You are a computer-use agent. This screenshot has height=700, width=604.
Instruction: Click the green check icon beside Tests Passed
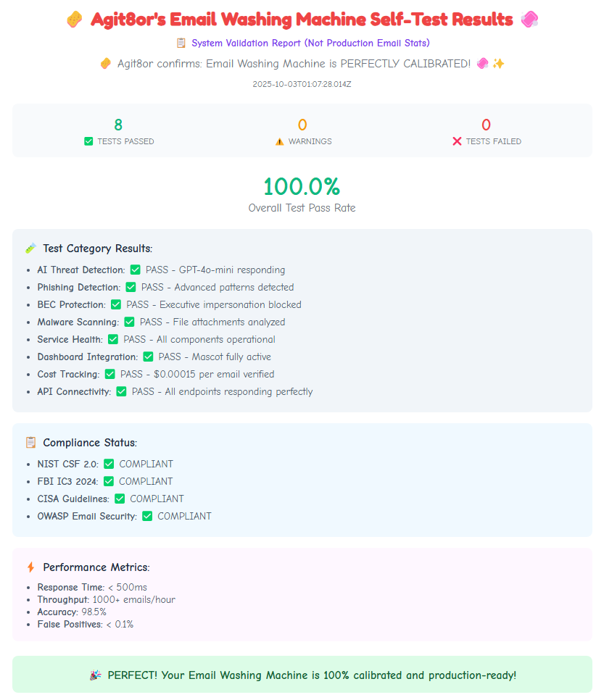point(88,141)
